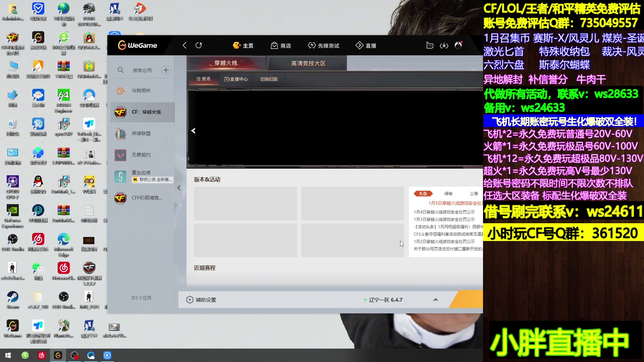Open the 商店 tab
Viewport: 644px width, 362px height.
[281, 46]
